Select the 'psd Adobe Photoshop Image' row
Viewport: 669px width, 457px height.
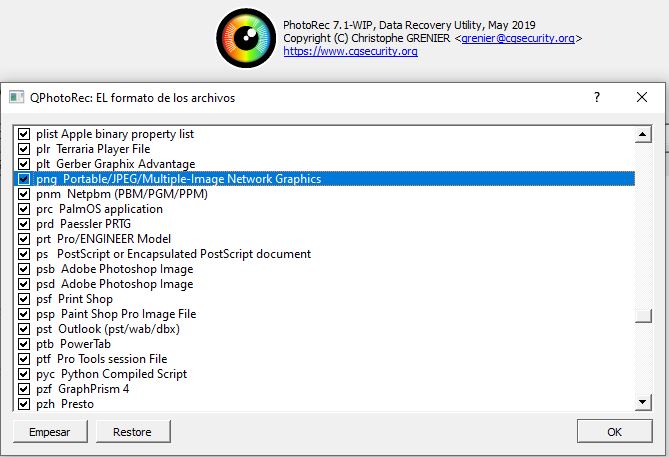(x=324, y=284)
